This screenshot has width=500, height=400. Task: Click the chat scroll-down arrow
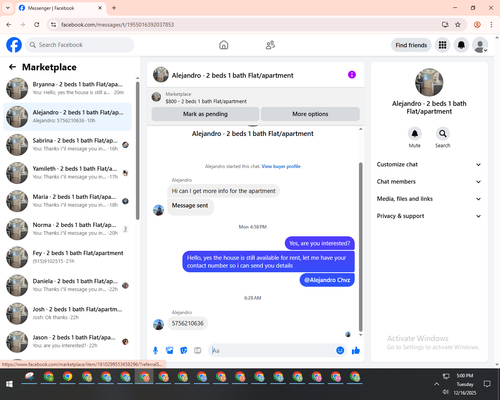point(360,334)
